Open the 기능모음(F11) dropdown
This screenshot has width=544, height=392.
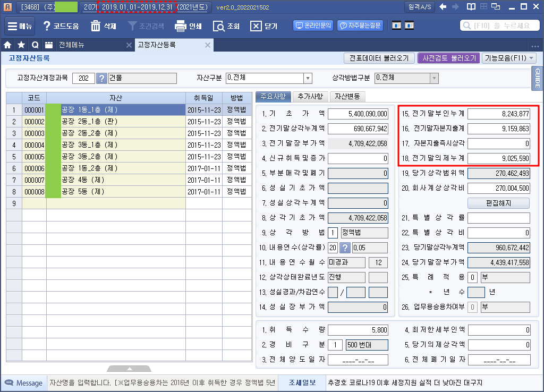[509, 58]
